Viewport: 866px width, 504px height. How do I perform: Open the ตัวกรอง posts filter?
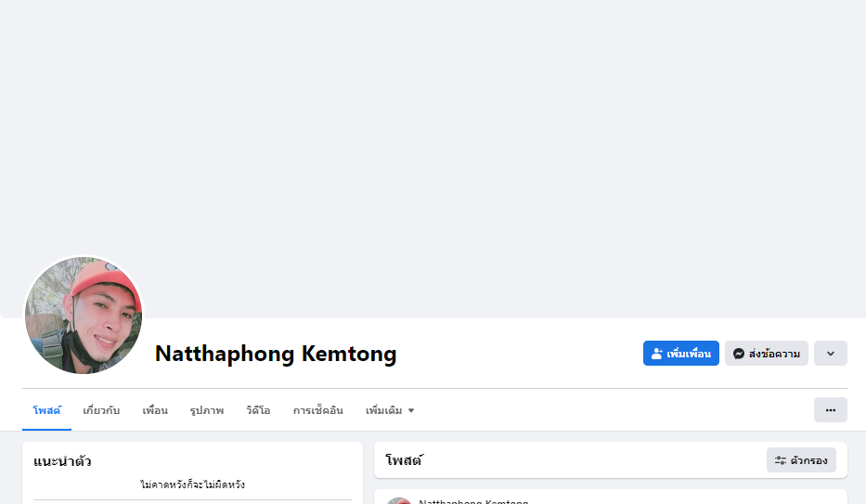click(x=801, y=459)
